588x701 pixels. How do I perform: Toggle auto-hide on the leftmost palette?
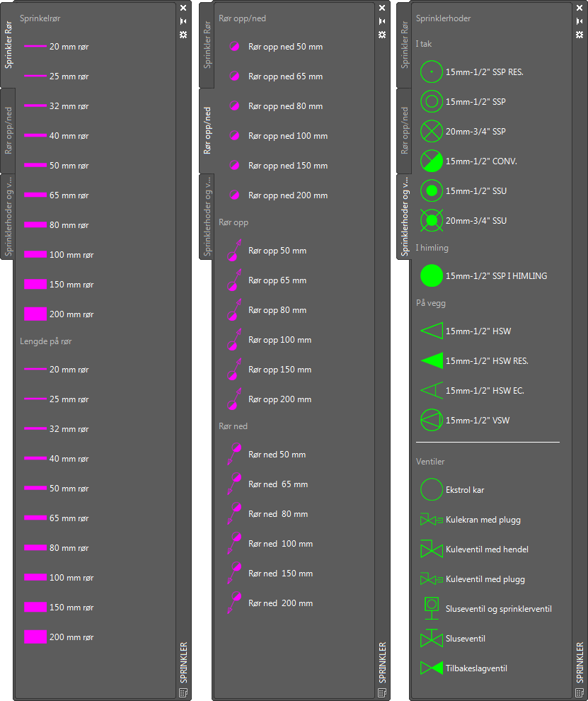183,21
